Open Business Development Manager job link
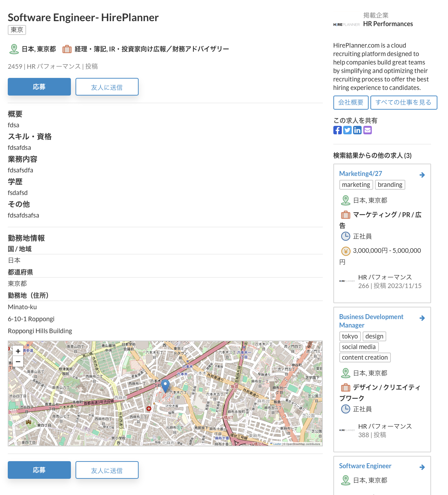 pyautogui.click(x=371, y=321)
